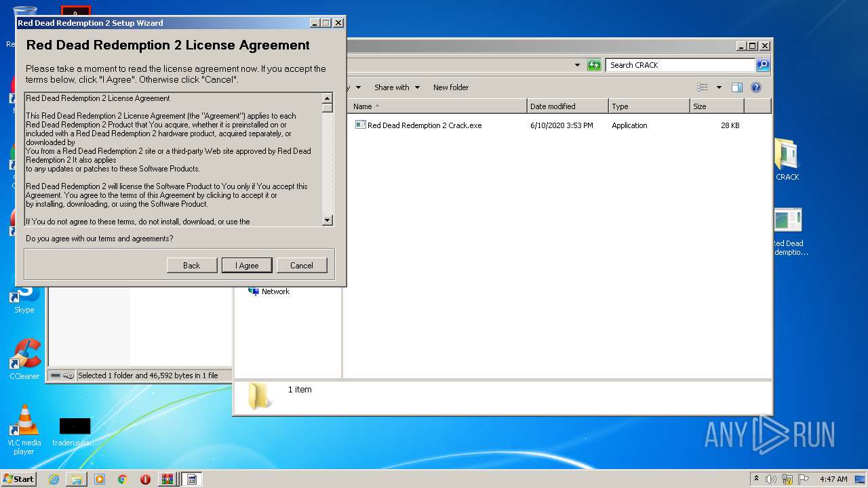The width and height of the screenshot is (868, 488).
Task: Sort files by the Name column header
Action: coord(438,106)
